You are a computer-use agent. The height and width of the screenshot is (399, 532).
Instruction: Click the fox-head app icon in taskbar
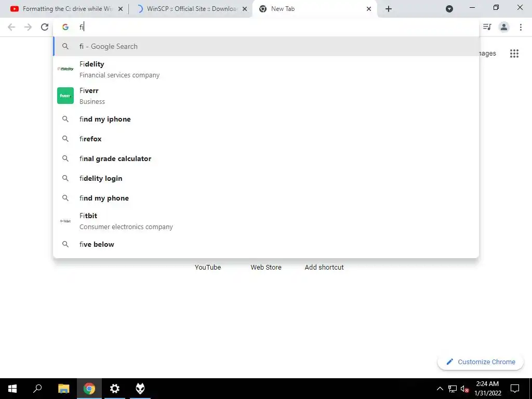pyautogui.click(x=140, y=389)
